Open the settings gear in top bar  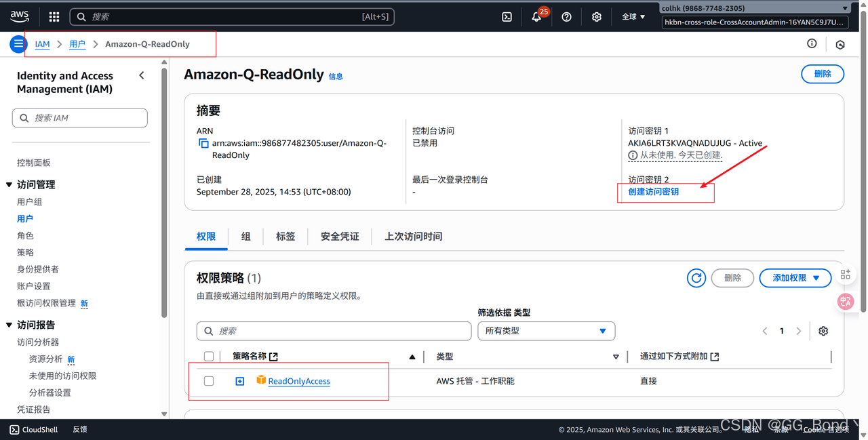pos(597,17)
